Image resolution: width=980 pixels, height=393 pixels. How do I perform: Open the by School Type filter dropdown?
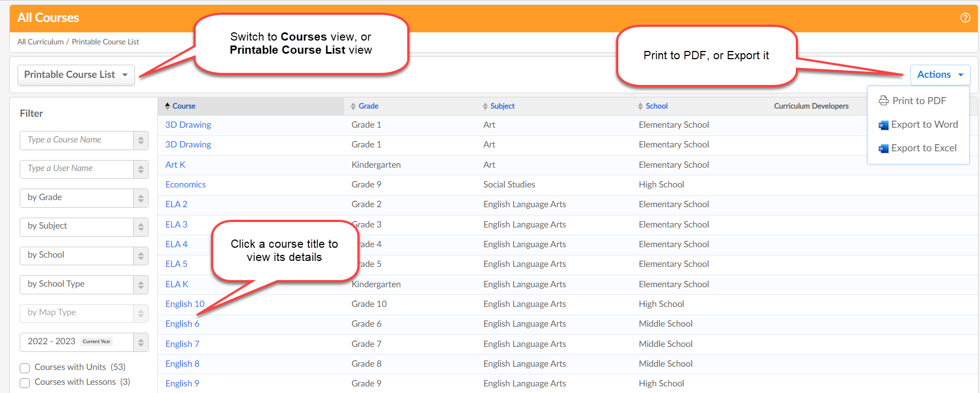[x=83, y=284]
